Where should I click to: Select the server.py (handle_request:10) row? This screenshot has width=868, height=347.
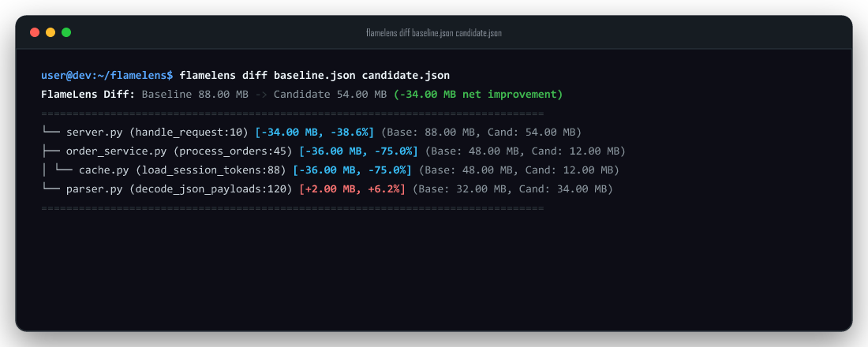312,132
